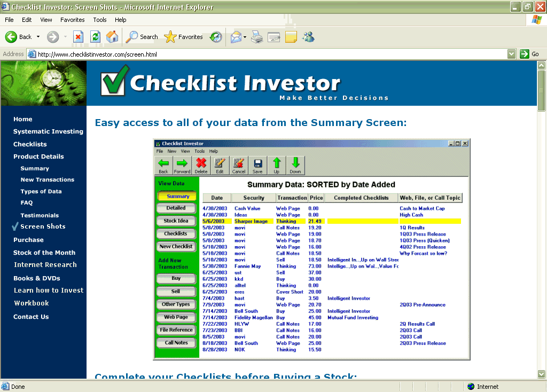Open the Tools menu
Viewport: 547px width, 392px height.
(99, 20)
